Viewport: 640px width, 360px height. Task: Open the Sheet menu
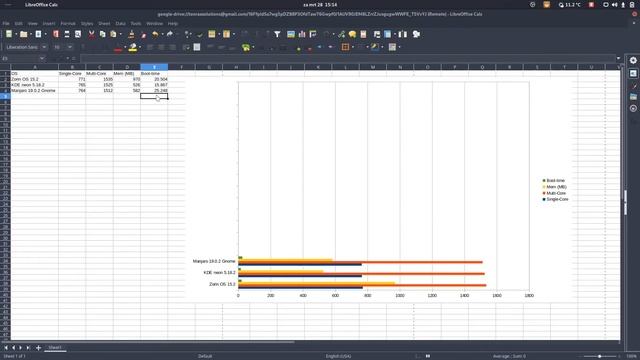coord(104,24)
